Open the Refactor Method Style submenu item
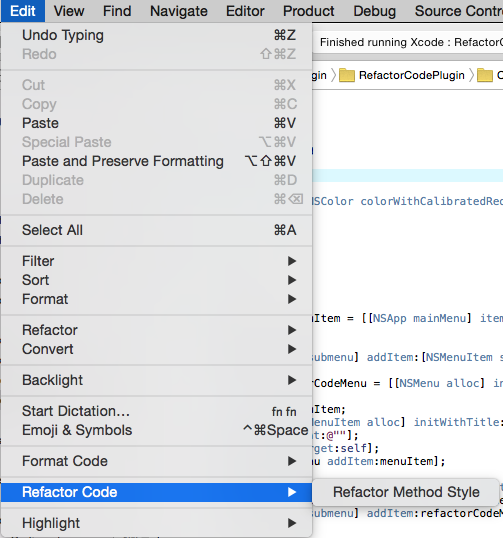This screenshot has width=503, height=538. tap(406, 492)
